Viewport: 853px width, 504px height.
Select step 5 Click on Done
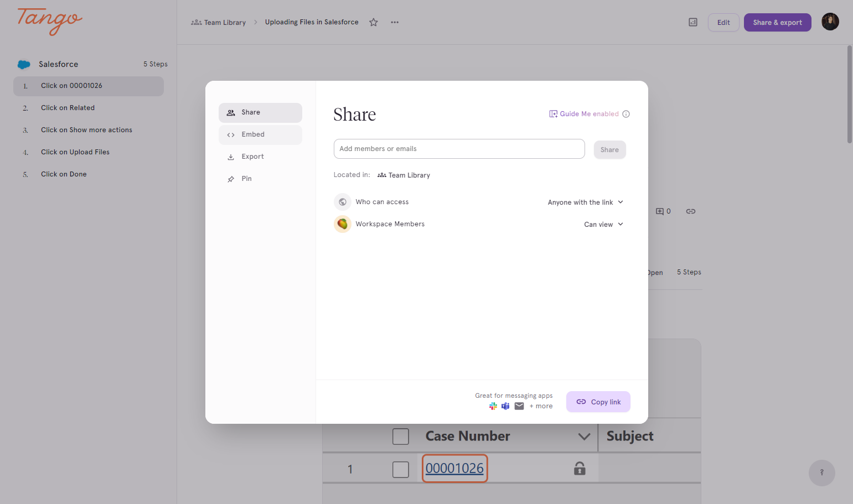[x=89, y=174]
